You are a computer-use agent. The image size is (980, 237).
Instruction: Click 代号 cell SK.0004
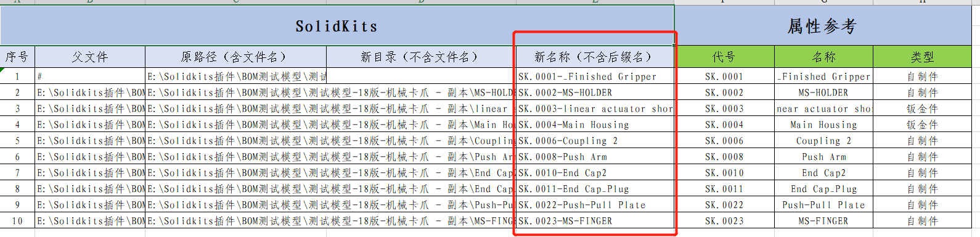pyautogui.click(x=724, y=125)
